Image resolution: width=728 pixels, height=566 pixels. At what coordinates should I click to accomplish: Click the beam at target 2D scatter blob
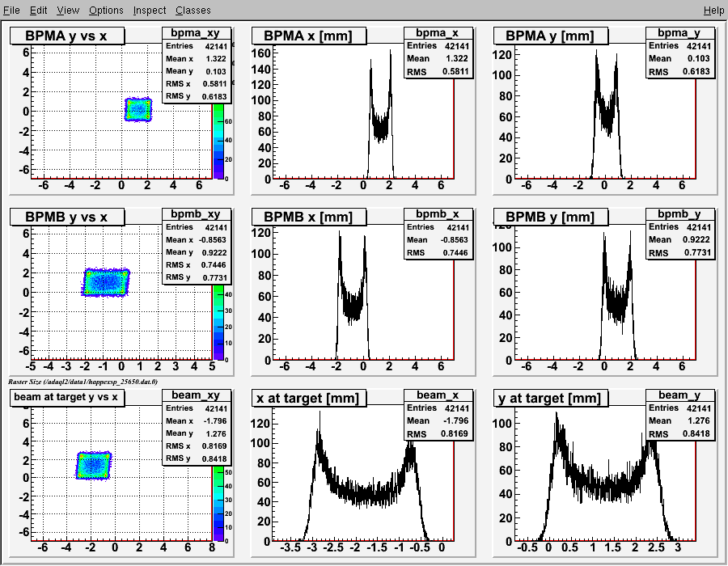(x=94, y=465)
